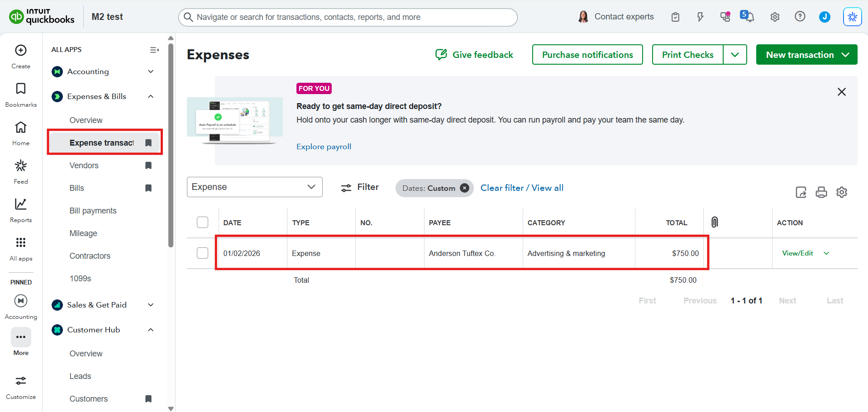Expand the Accounting section
This screenshot has width=868, height=412.
pyautogui.click(x=151, y=71)
